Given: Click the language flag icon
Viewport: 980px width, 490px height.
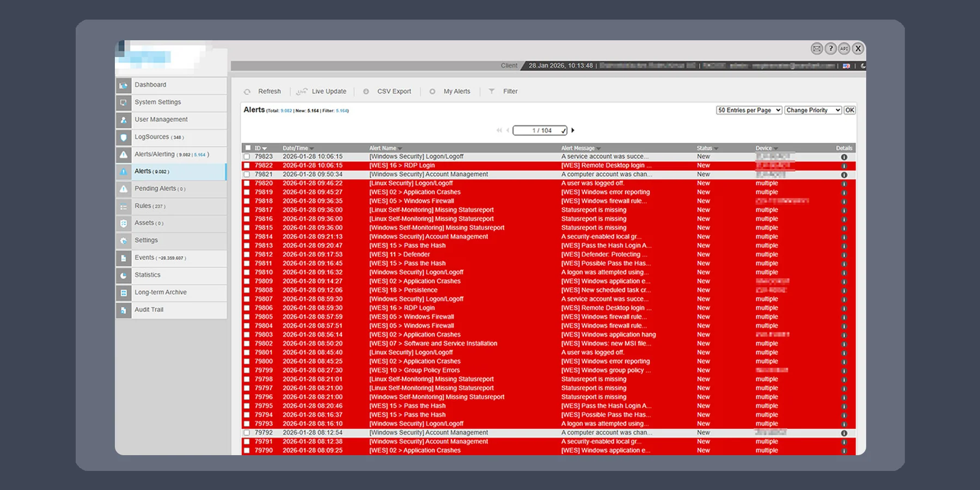Looking at the screenshot, I should [x=846, y=66].
